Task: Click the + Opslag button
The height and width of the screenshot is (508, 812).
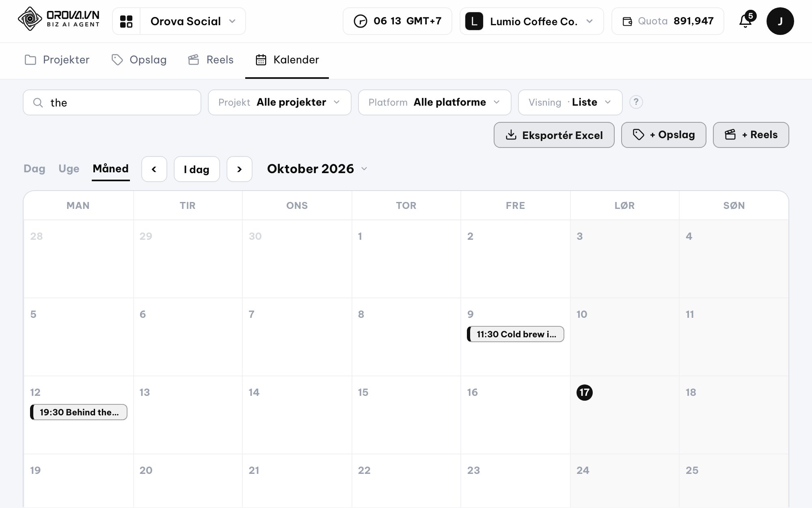Action: point(663,135)
